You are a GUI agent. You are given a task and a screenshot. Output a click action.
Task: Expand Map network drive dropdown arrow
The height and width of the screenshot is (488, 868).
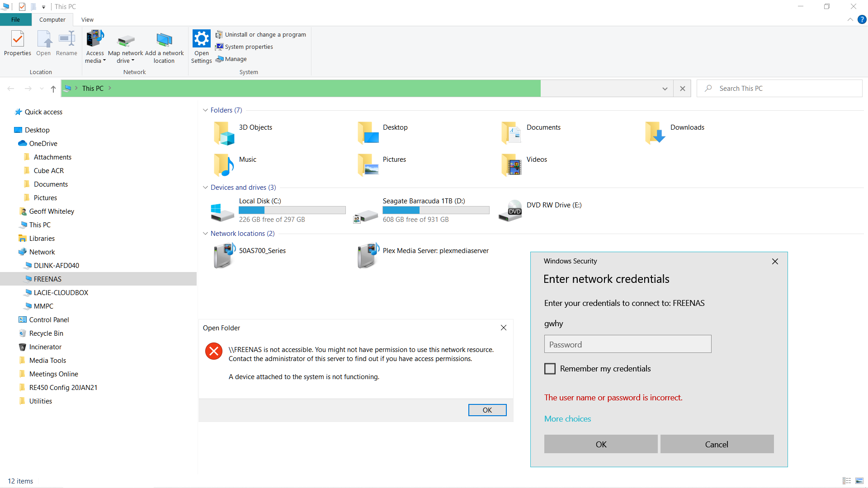click(x=133, y=61)
